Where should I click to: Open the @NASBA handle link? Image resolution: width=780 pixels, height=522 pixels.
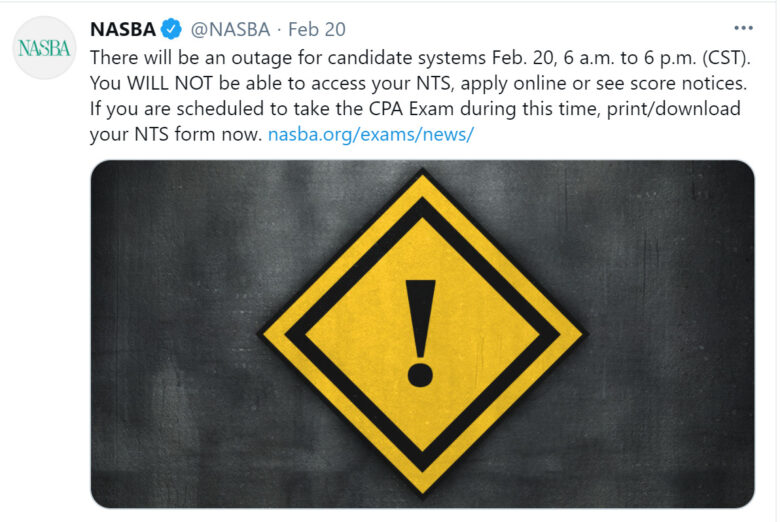(230, 29)
